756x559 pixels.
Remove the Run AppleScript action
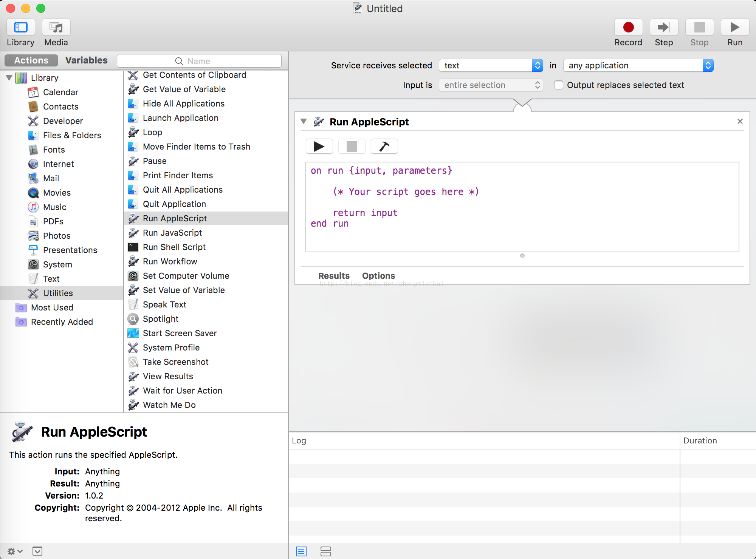click(x=740, y=121)
